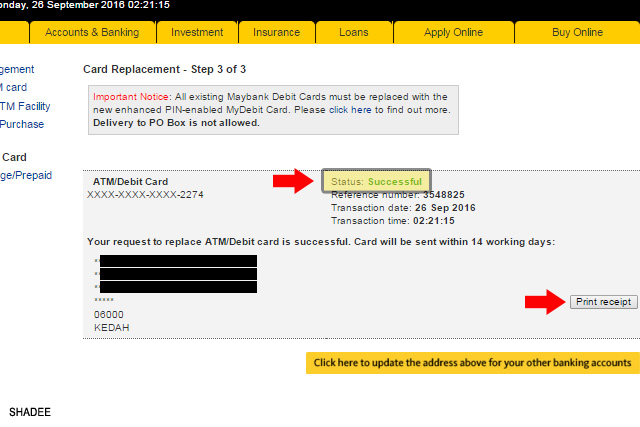Open the ge/Prepaid sidebar link

pos(26,175)
